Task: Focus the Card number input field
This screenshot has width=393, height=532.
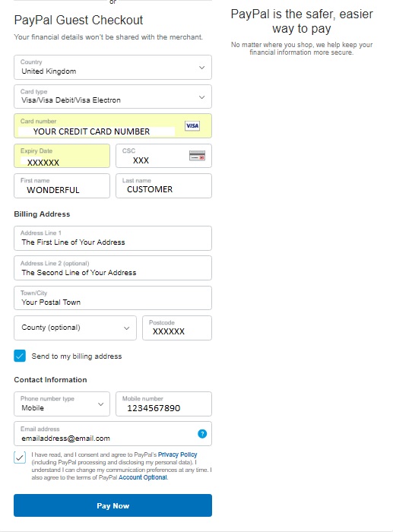Action: (x=113, y=126)
